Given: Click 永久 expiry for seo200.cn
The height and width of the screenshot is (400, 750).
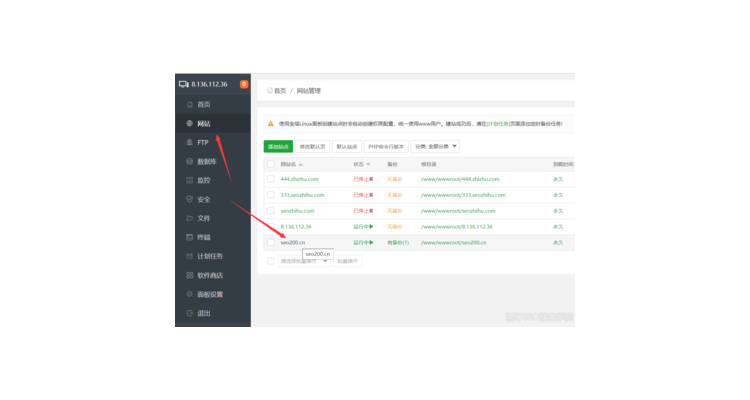Looking at the screenshot, I should pyautogui.click(x=558, y=242).
